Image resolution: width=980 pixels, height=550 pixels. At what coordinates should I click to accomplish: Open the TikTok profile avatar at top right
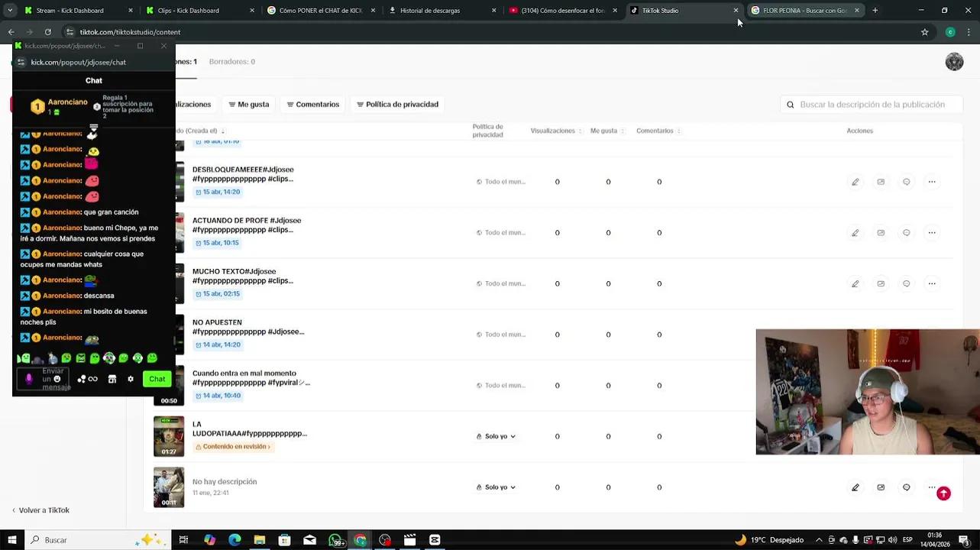tap(954, 62)
